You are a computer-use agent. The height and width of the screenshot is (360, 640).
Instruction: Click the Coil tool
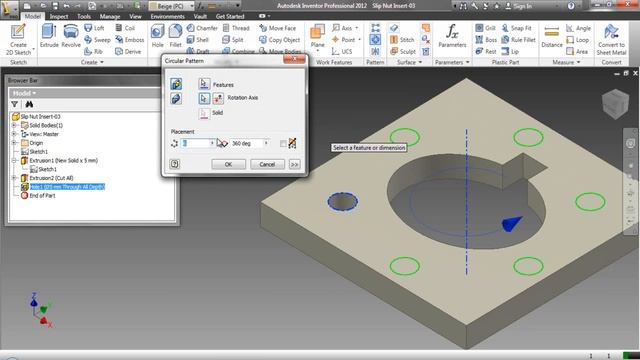pos(125,28)
